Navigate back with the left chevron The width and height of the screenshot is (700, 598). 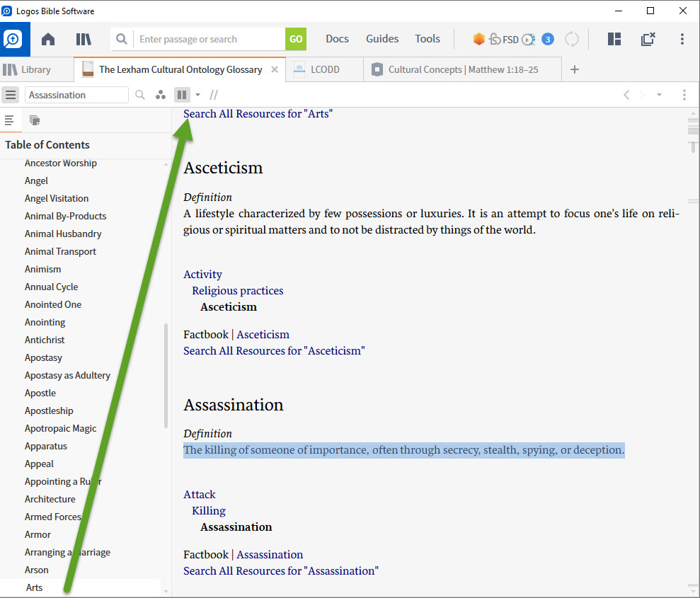point(626,95)
